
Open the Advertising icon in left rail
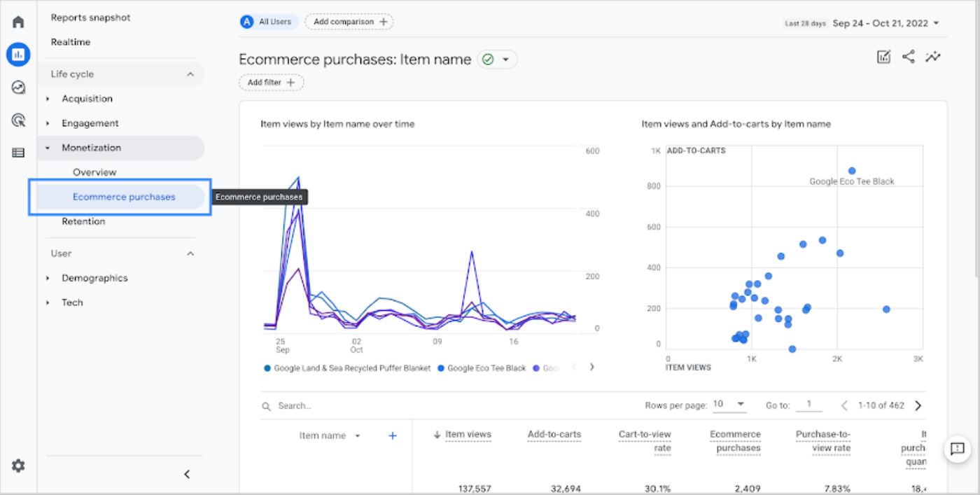click(x=18, y=120)
